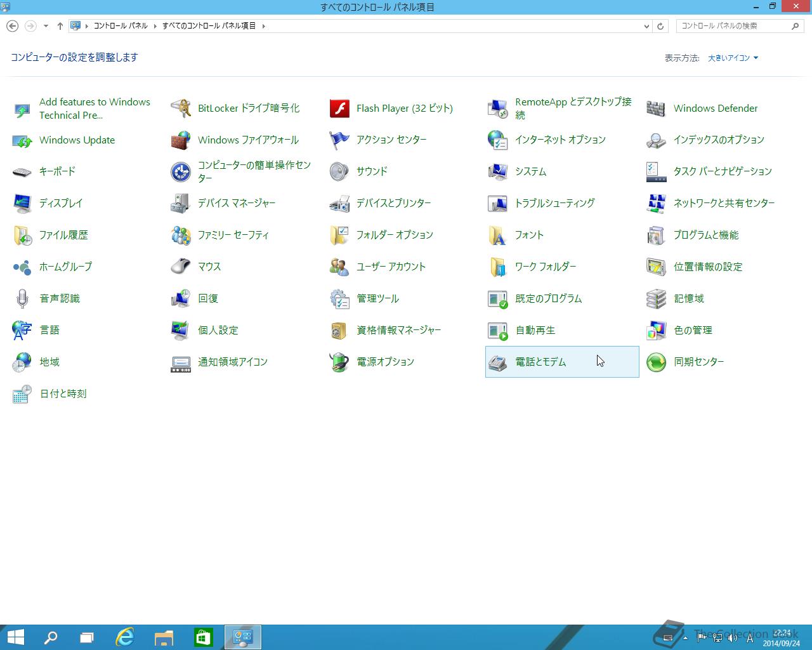Open the 通知領域アイコン link

point(232,362)
